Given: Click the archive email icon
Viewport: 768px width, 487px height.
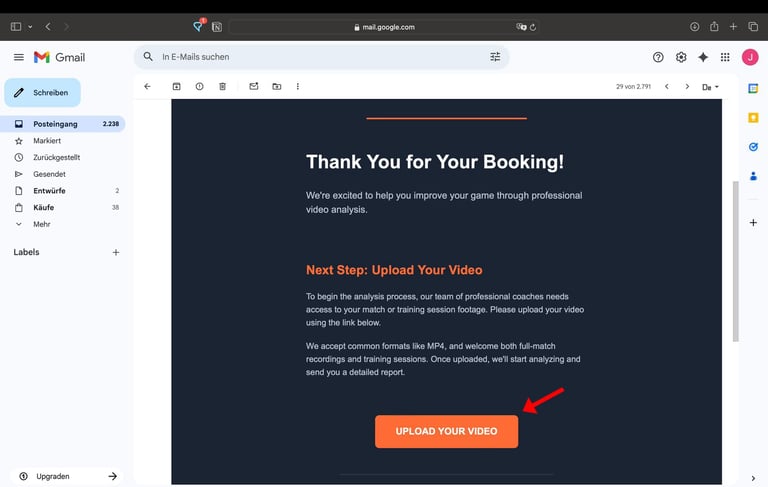Looking at the screenshot, I should click(x=176, y=87).
